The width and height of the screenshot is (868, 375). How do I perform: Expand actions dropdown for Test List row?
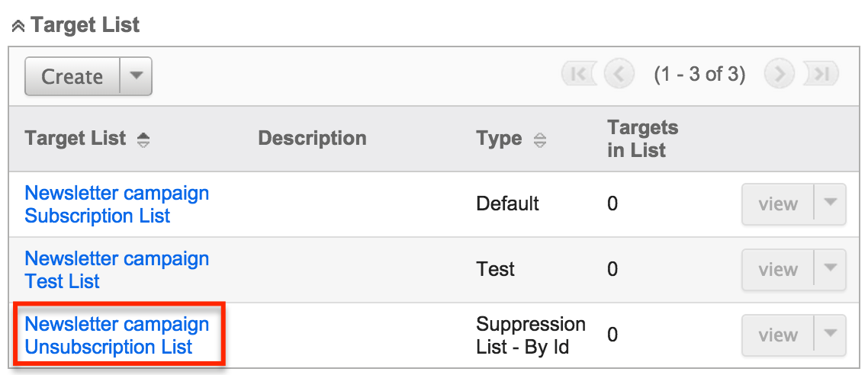pos(831,270)
